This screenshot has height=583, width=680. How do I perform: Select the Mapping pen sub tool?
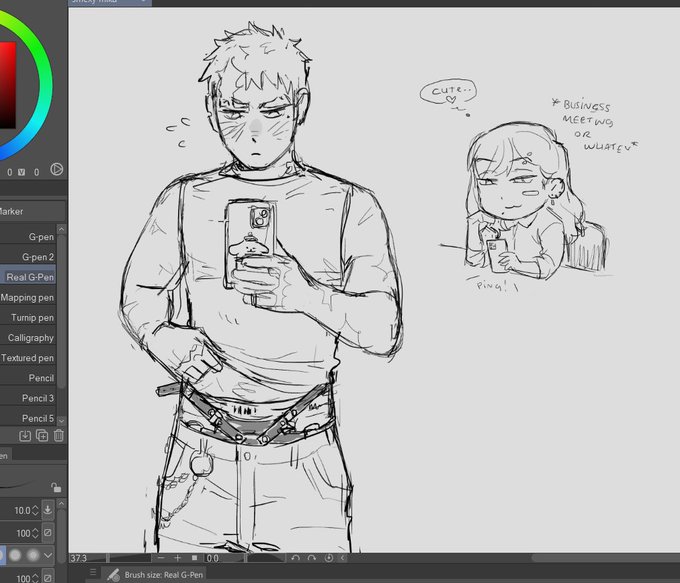[28, 297]
